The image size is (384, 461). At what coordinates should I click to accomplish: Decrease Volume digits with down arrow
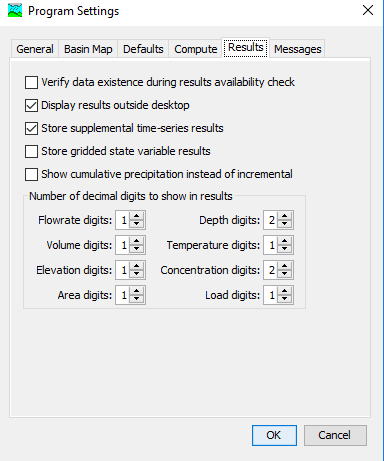click(x=137, y=249)
